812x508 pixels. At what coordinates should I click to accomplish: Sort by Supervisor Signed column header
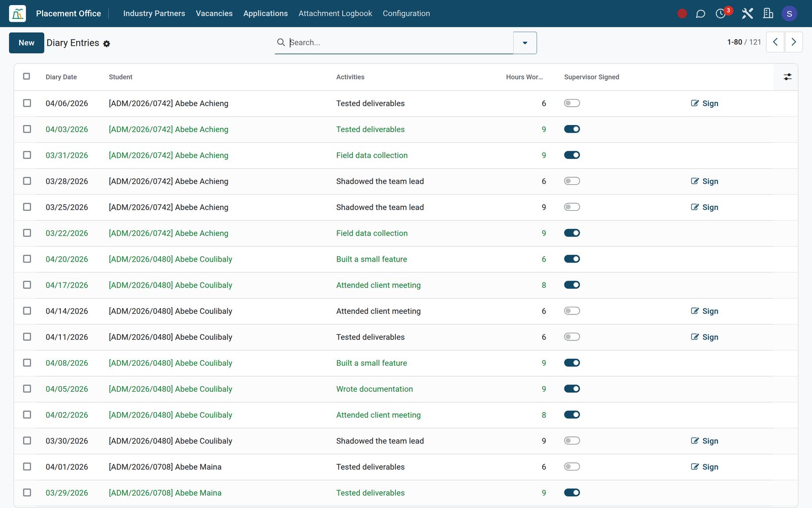pos(592,77)
